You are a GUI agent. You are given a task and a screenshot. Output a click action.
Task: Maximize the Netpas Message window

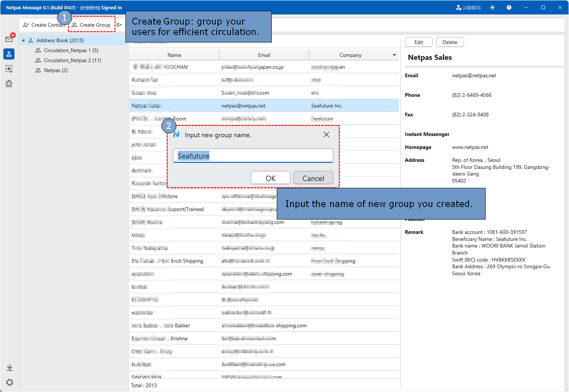coord(543,7)
